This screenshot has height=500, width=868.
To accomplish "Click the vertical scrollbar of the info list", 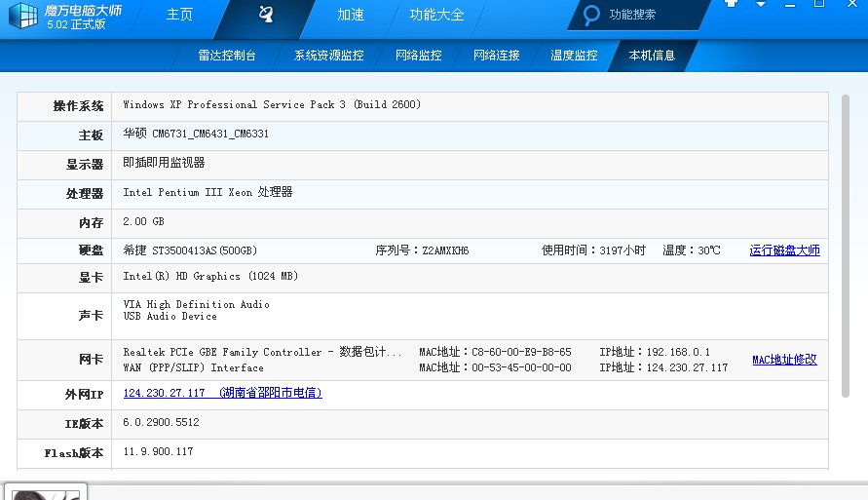I will 846,246.
